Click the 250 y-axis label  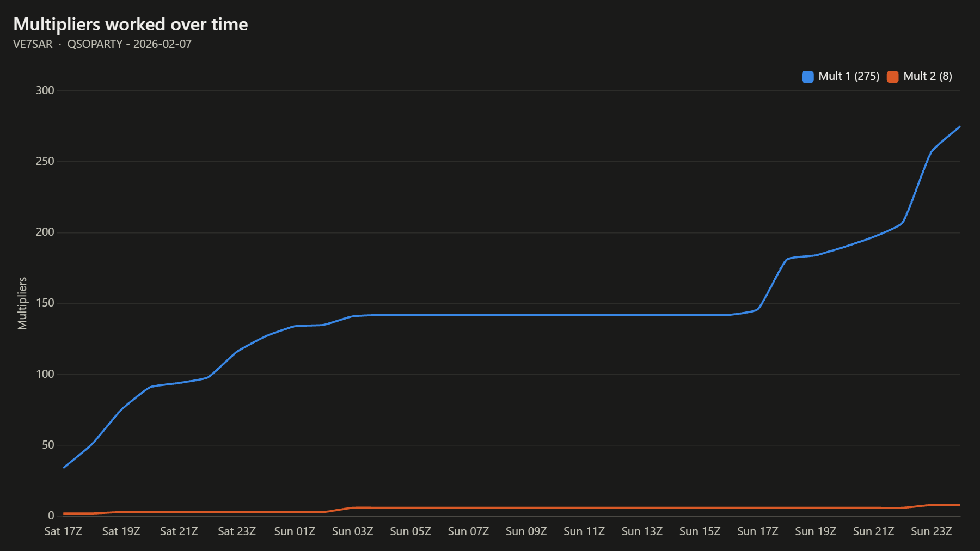pos(45,161)
